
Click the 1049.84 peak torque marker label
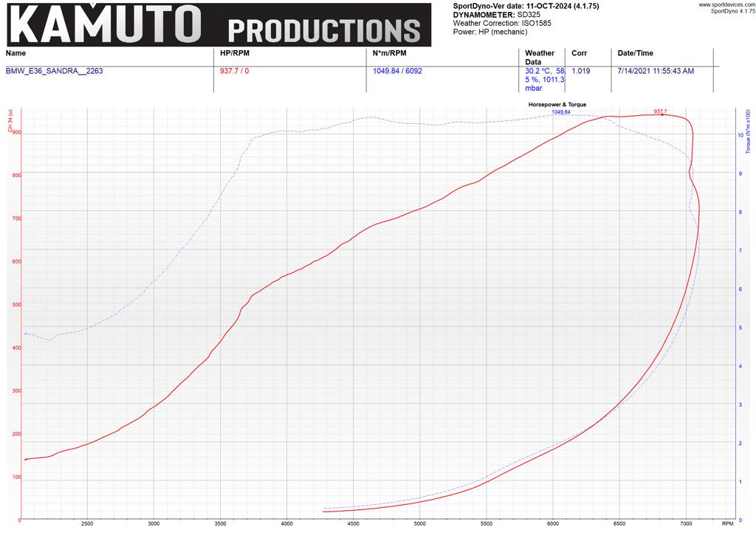click(561, 111)
